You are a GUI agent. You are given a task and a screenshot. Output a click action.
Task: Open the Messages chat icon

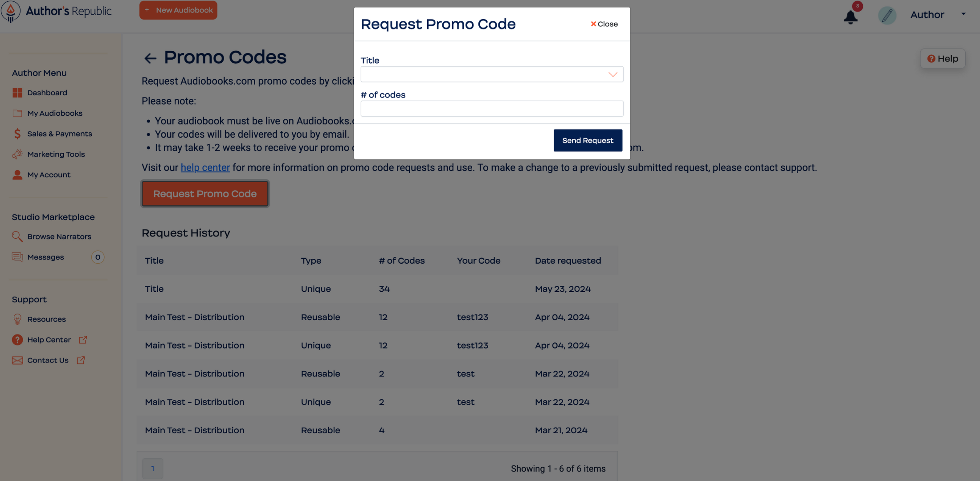17,257
